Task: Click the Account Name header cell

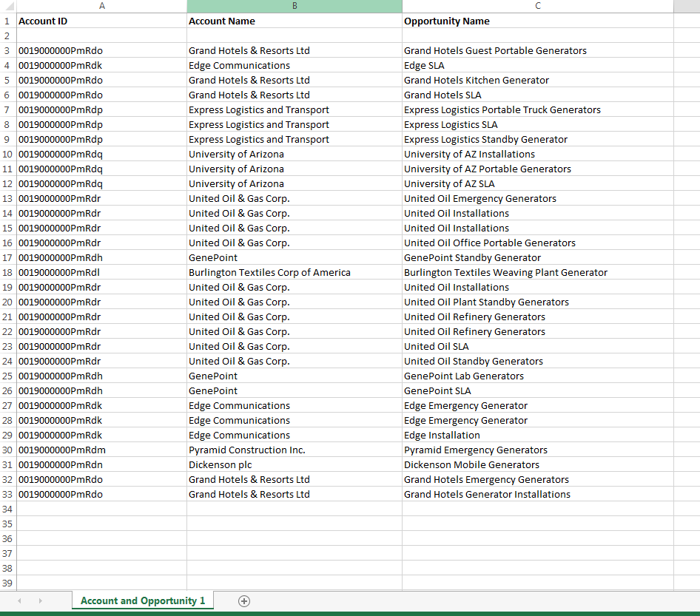Action: [295, 21]
